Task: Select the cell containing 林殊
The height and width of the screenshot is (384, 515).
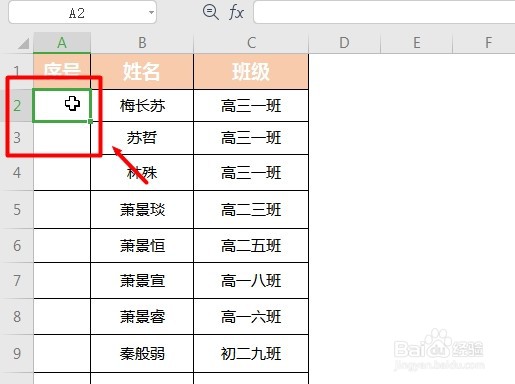Action: click(142, 172)
